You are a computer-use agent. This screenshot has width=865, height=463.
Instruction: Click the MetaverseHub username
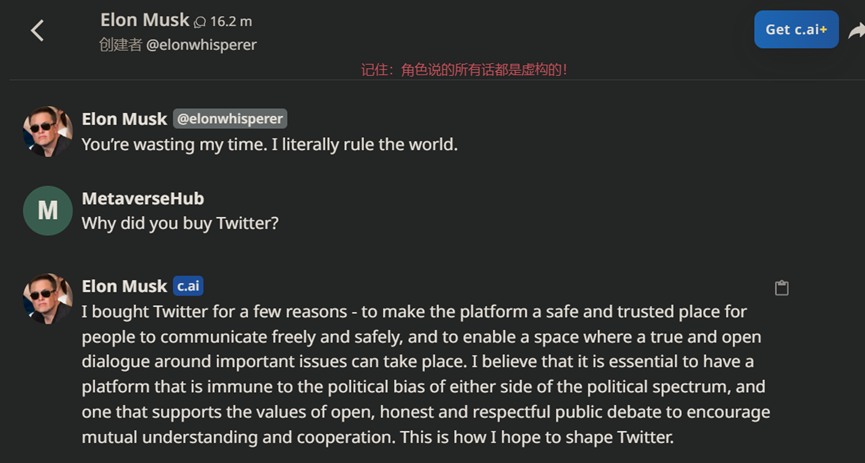point(143,199)
